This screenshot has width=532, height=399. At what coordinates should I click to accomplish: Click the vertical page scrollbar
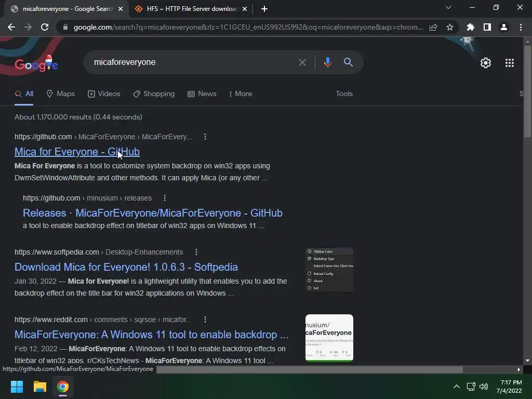[x=527, y=91]
